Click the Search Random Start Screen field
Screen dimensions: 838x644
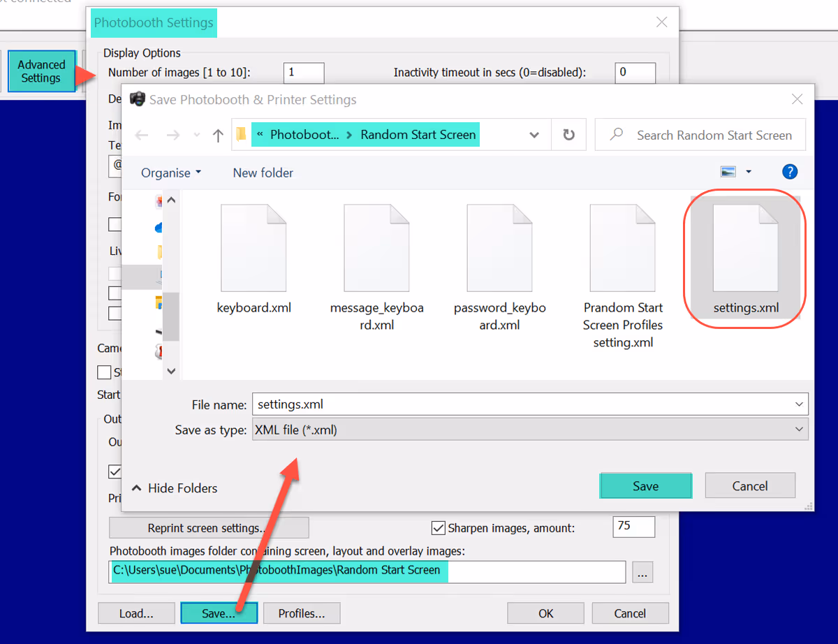[x=700, y=135]
